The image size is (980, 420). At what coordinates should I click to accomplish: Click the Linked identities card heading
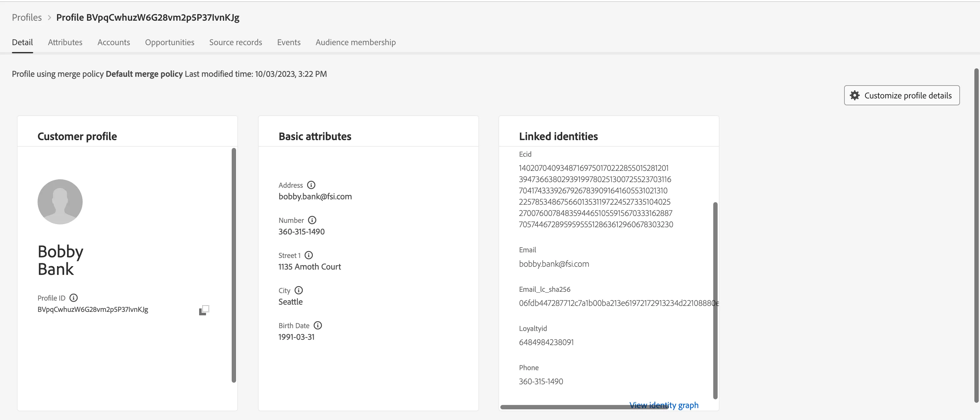coord(558,136)
